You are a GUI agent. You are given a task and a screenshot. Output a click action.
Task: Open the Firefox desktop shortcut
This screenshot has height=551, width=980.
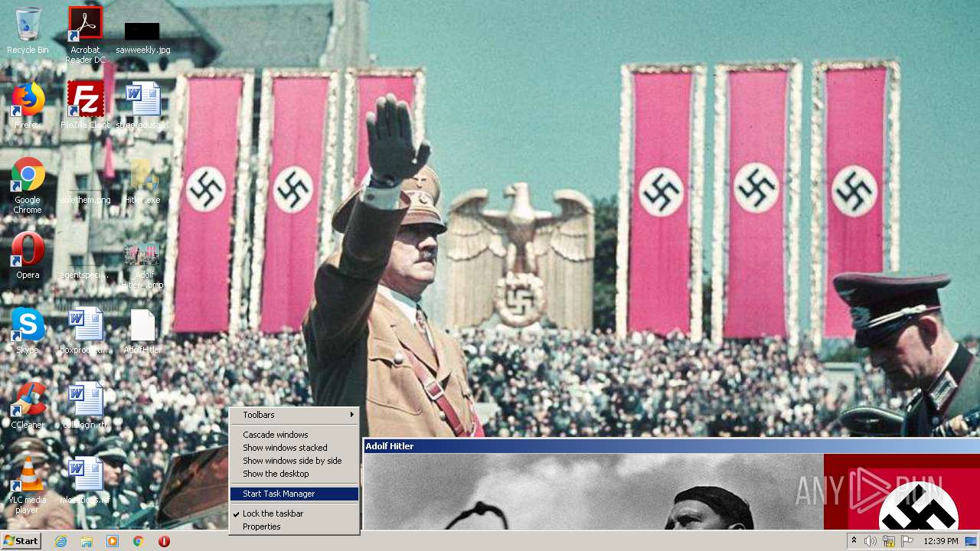coord(28,106)
